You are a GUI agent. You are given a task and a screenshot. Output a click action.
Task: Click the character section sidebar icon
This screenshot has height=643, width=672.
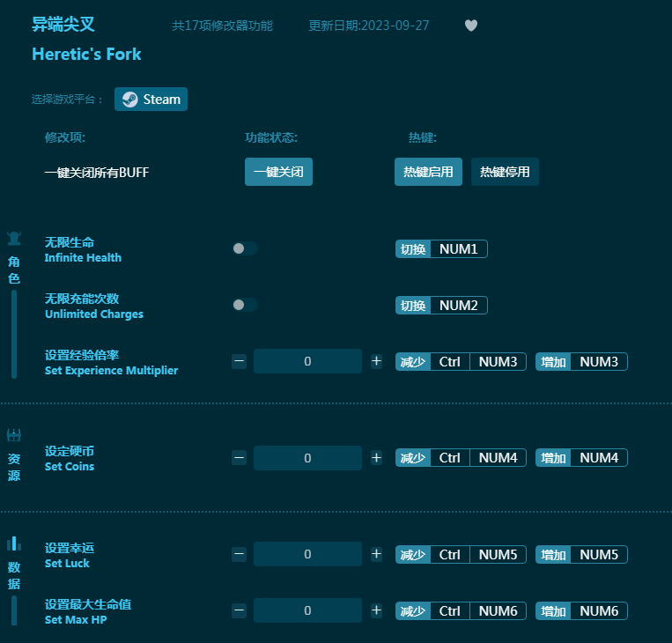pyautogui.click(x=14, y=239)
